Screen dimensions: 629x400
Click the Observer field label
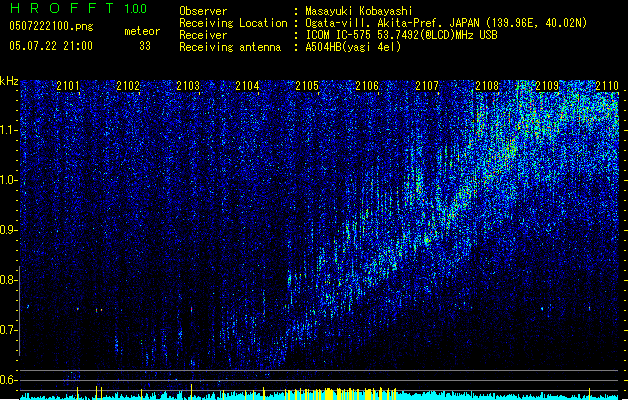203,11
